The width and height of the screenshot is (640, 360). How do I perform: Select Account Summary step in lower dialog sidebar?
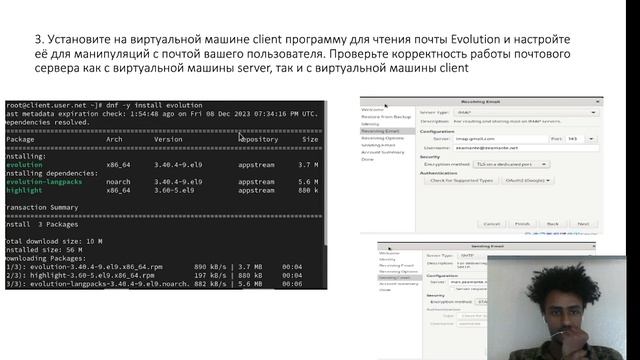point(398,284)
